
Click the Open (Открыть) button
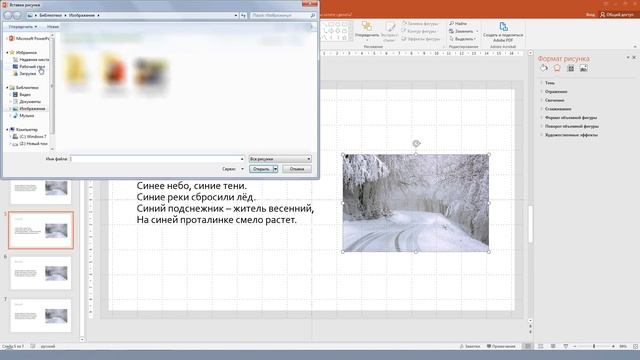click(x=261, y=169)
